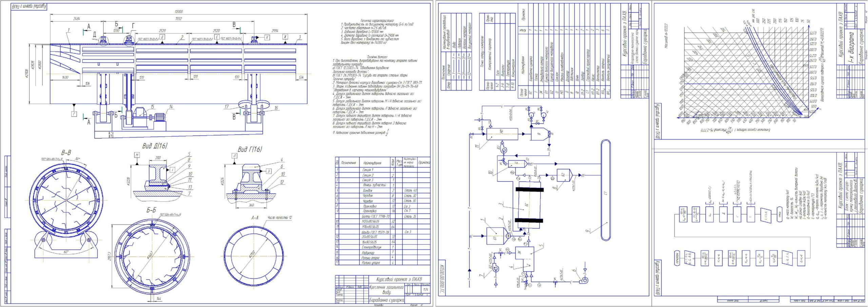Click the 'Сталь 35' material cell
This screenshot has width=868, height=307.
411,216
